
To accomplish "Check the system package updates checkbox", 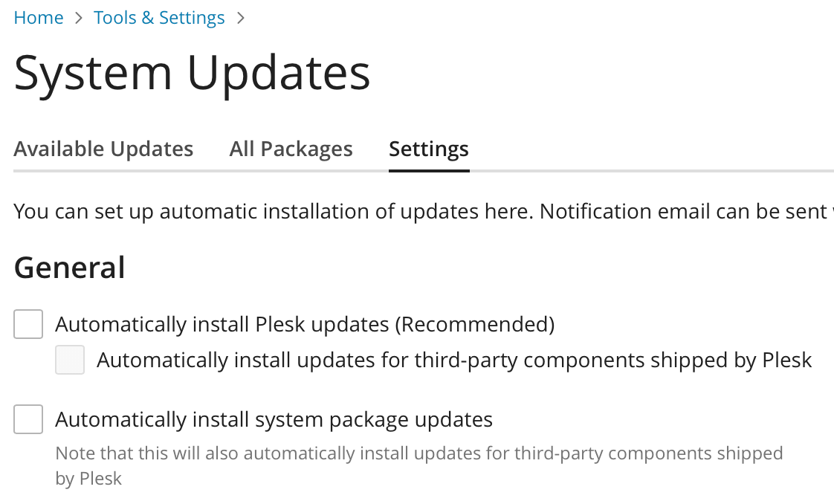I will click(x=28, y=420).
